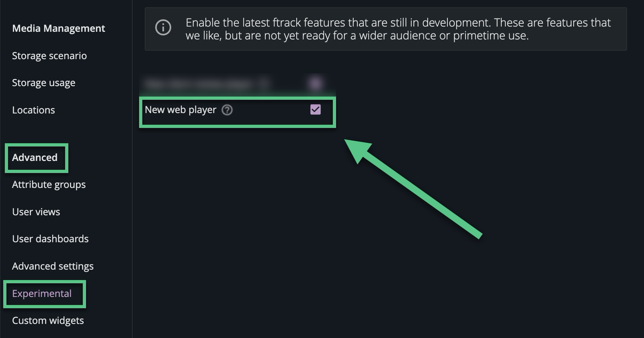Open Custom widgets settings
Screen dimensions: 644x338
[48, 320]
